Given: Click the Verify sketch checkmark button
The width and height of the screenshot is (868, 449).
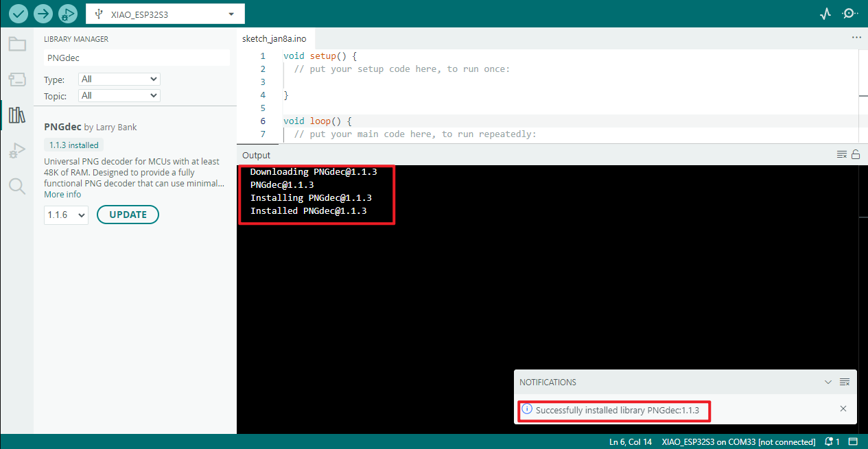Looking at the screenshot, I should [x=19, y=14].
